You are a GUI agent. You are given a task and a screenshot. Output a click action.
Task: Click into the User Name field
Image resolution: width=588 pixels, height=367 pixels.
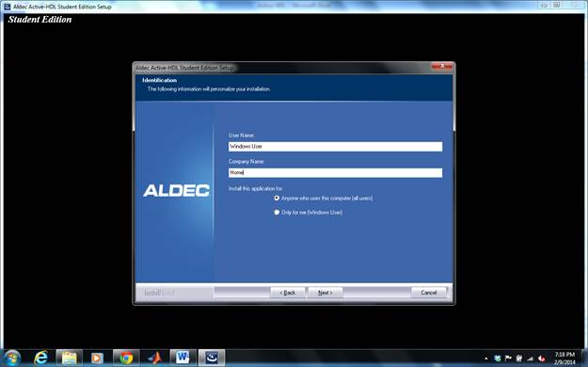(x=335, y=147)
